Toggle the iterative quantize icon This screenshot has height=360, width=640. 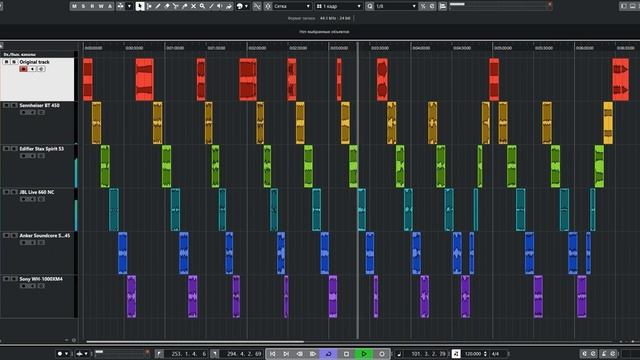point(423,6)
